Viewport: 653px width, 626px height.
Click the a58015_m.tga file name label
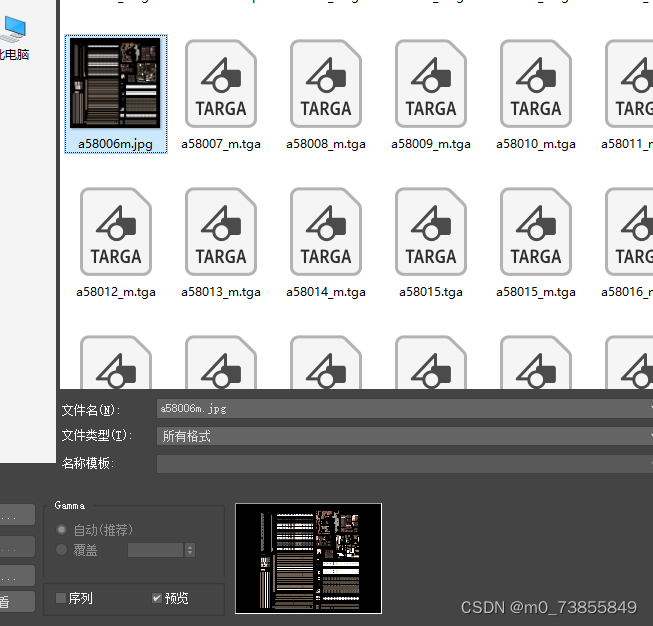click(x=536, y=292)
